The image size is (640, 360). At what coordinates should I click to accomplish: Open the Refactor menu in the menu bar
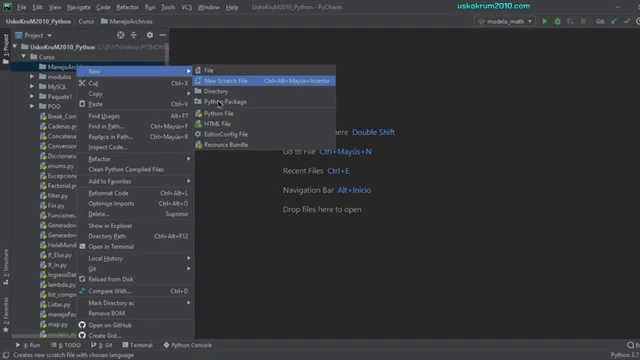click(x=127, y=7)
